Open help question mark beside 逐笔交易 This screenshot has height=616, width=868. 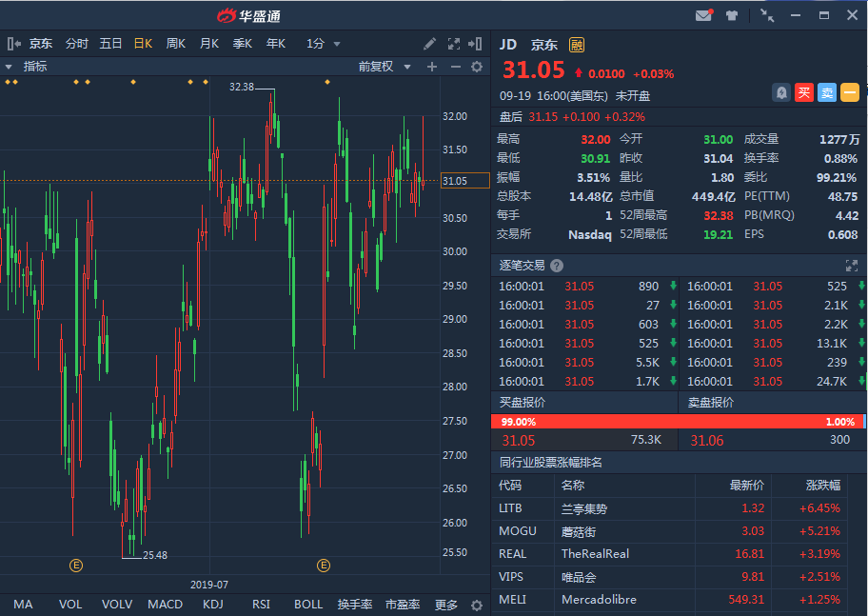[557, 266]
